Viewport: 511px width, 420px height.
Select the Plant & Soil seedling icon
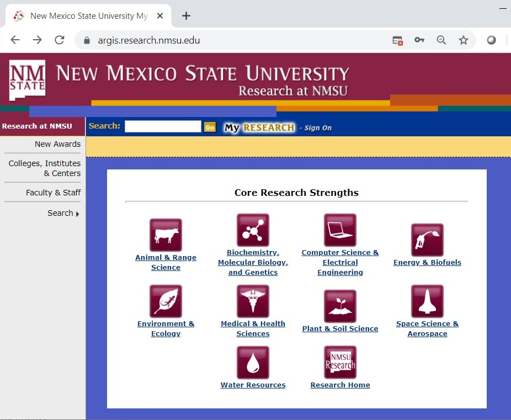(340, 306)
